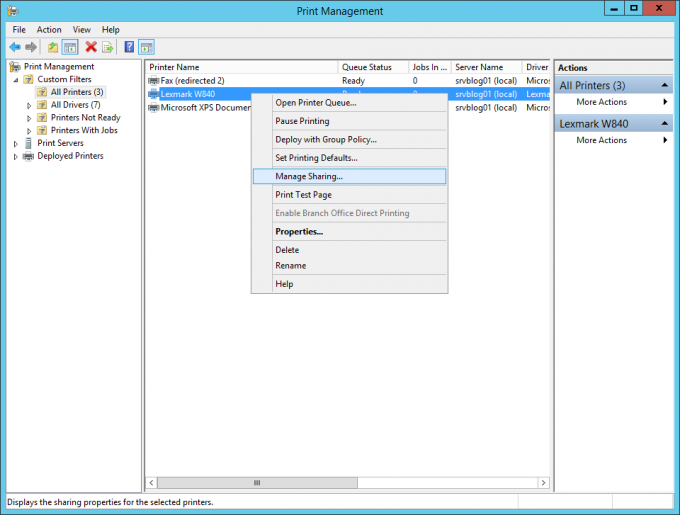Toggle the Show/Hide Console Tree toolbar icon
This screenshot has height=515, width=680.
[70, 47]
